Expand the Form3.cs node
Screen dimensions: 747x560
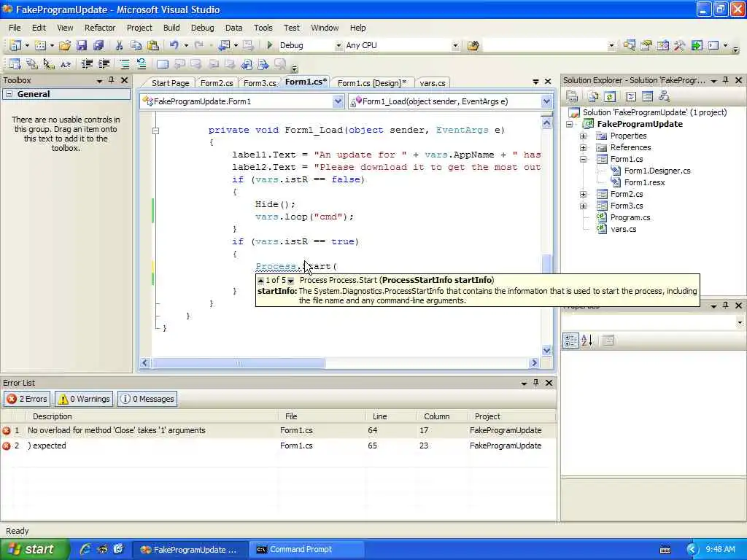coord(583,206)
